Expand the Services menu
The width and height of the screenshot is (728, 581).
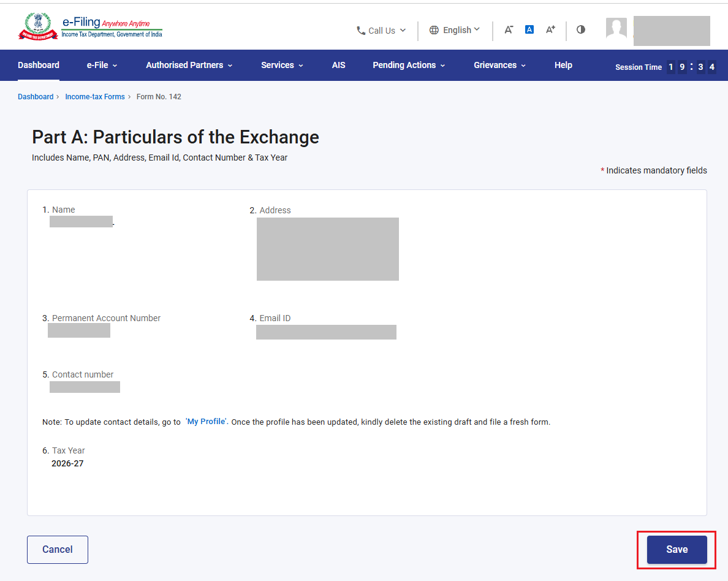click(282, 66)
